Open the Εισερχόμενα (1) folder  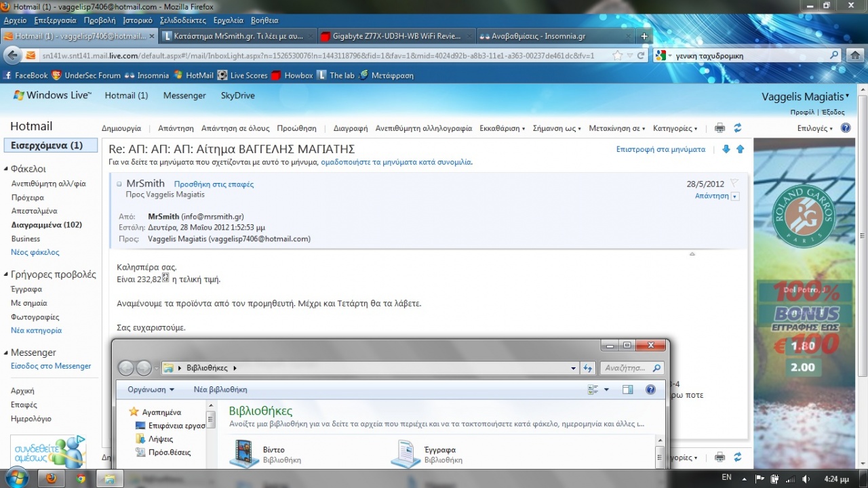pyautogui.click(x=50, y=145)
